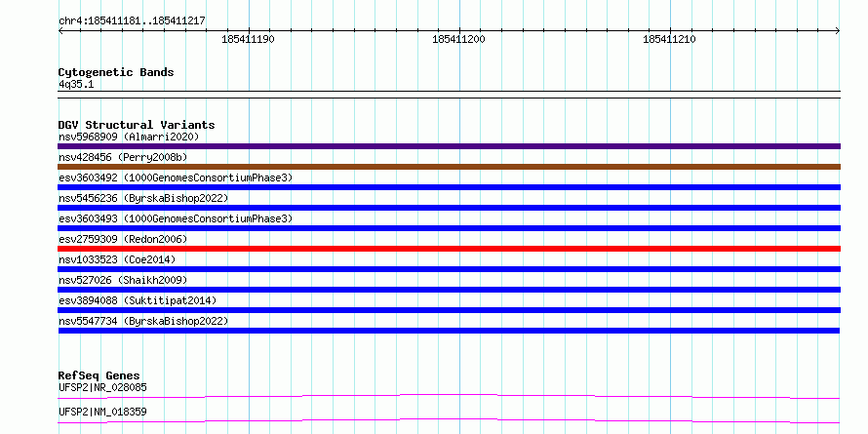Click the chr4:185411181..185411217 region label

pyautogui.click(x=132, y=20)
